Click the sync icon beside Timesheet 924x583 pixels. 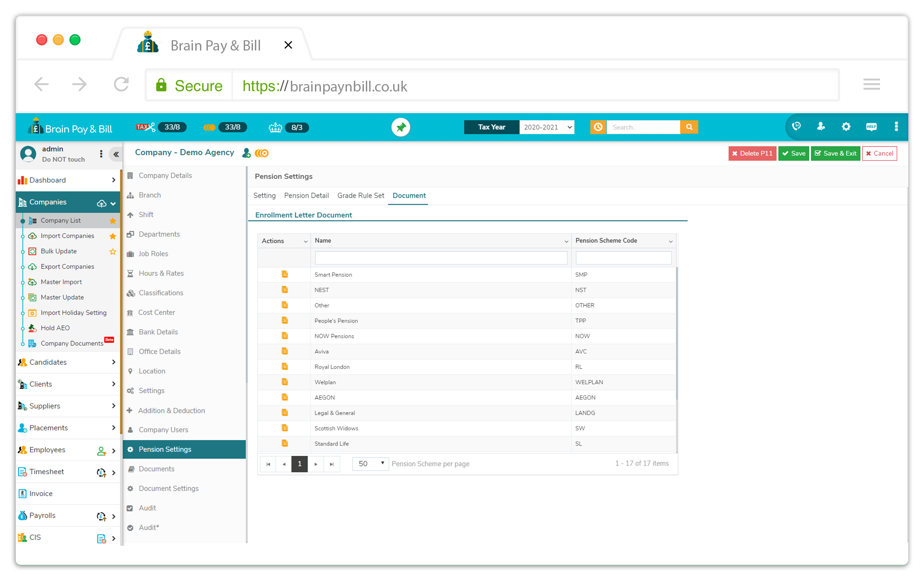click(x=101, y=472)
